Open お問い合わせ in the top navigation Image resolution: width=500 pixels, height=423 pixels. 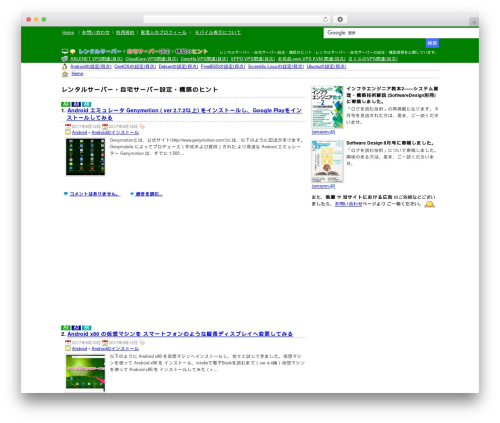(x=96, y=32)
